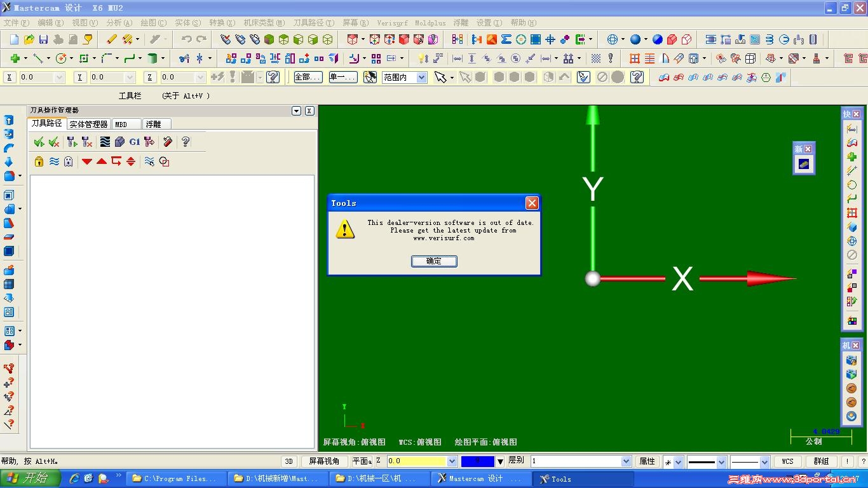Open the D:\机械一区 folder from taskbar

[x=379, y=478]
